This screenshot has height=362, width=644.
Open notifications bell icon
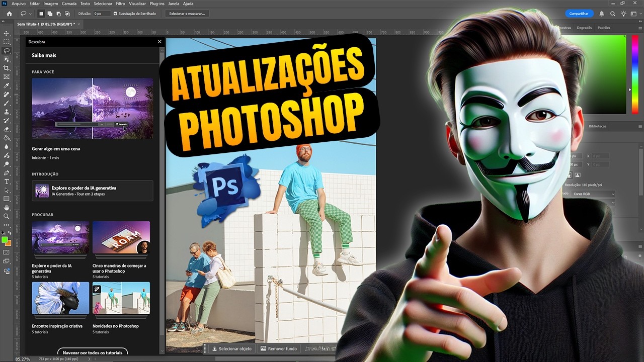click(601, 14)
